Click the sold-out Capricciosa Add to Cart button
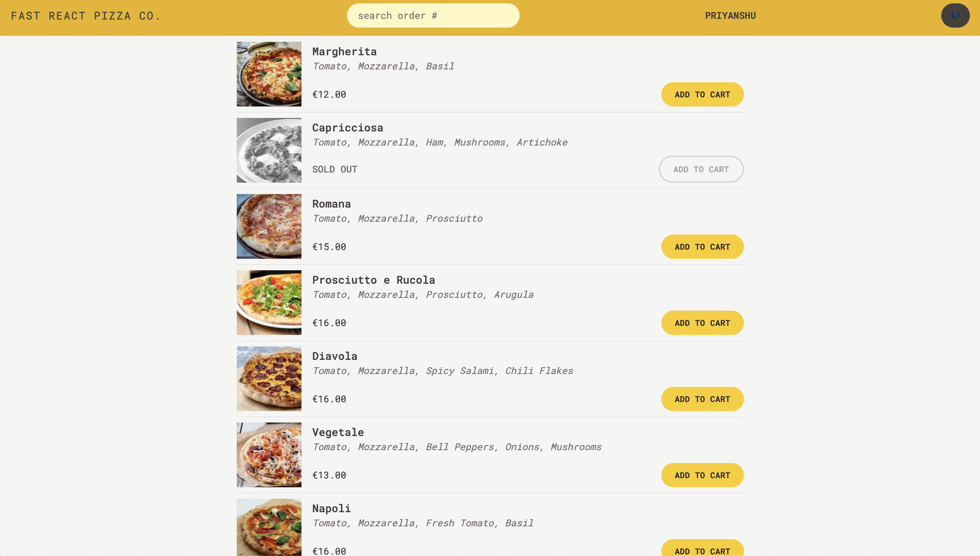 pos(701,169)
